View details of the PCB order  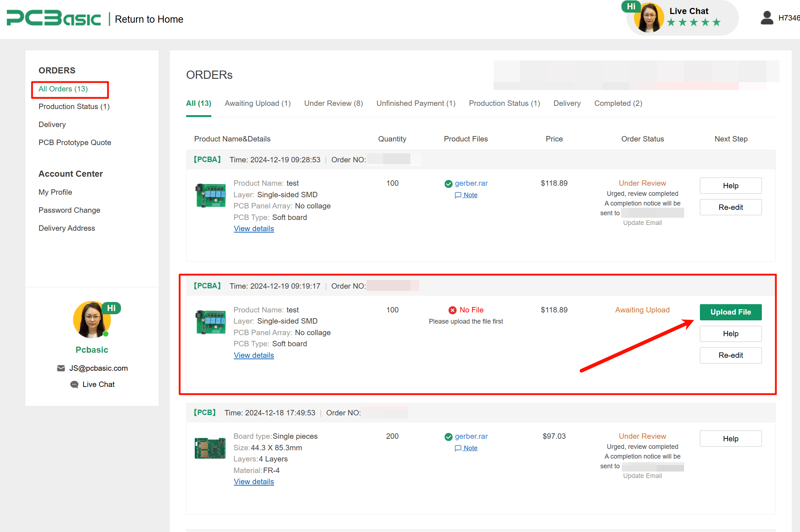click(x=254, y=482)
